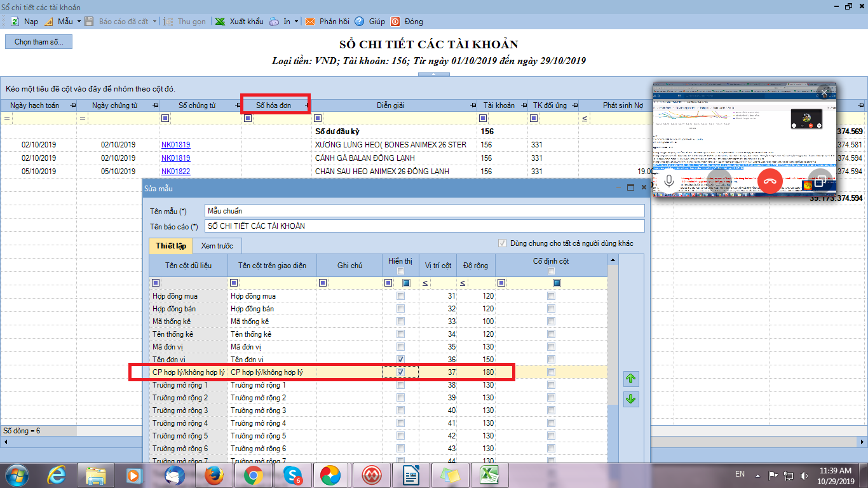
Task: Click the green move-down arrow button
Action: [630, 399]
